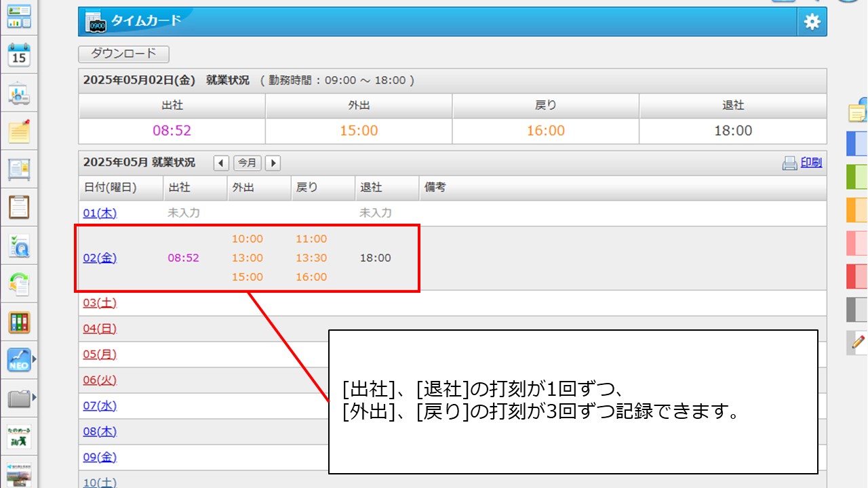Open the 印刷 print link
Viewport: 868px width, 488px height.
pos(811,163)
